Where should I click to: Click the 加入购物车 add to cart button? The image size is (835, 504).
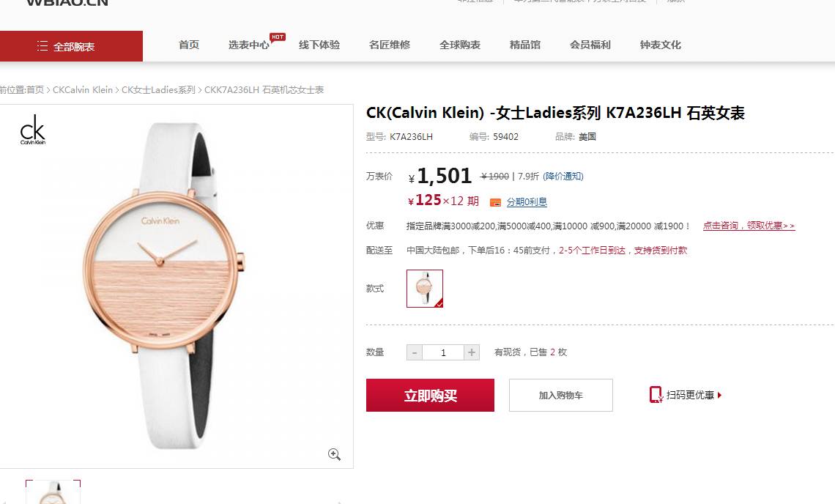[x=561, y=396]
